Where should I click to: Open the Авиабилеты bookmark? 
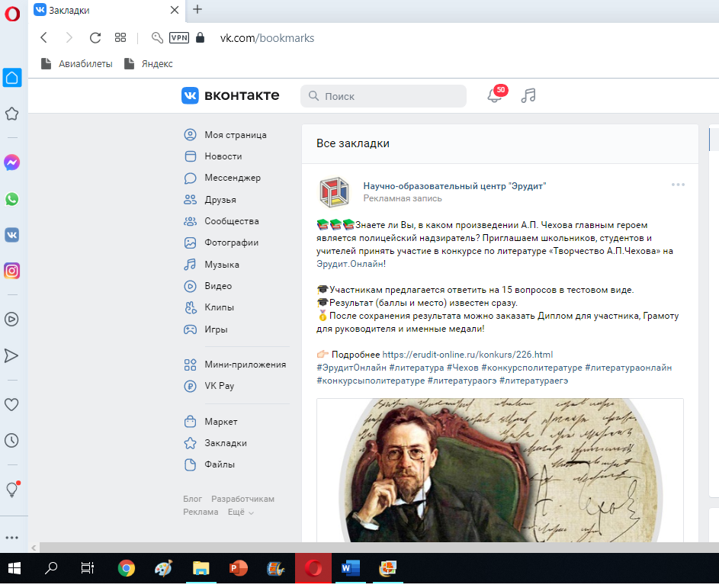(x=76, y=64)
